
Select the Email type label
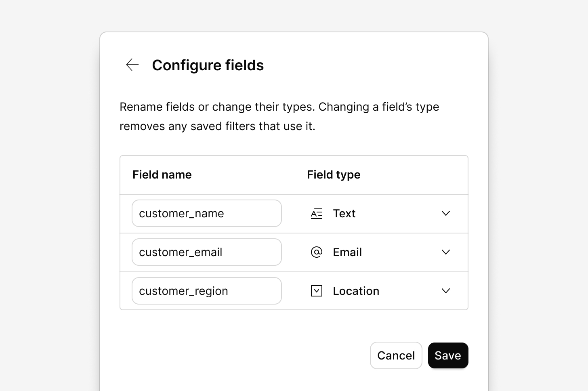(347, 252)
